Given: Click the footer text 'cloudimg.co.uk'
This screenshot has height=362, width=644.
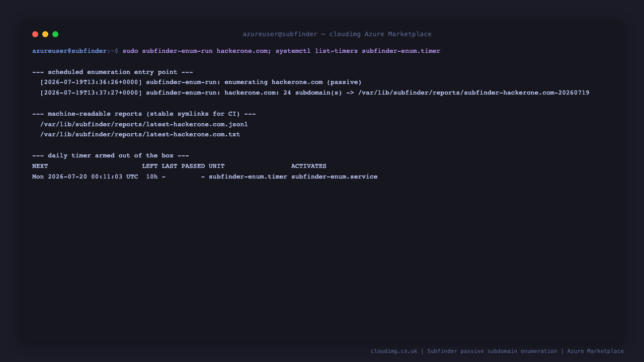Looking at the screenshot, I should (x=394, y=351).
